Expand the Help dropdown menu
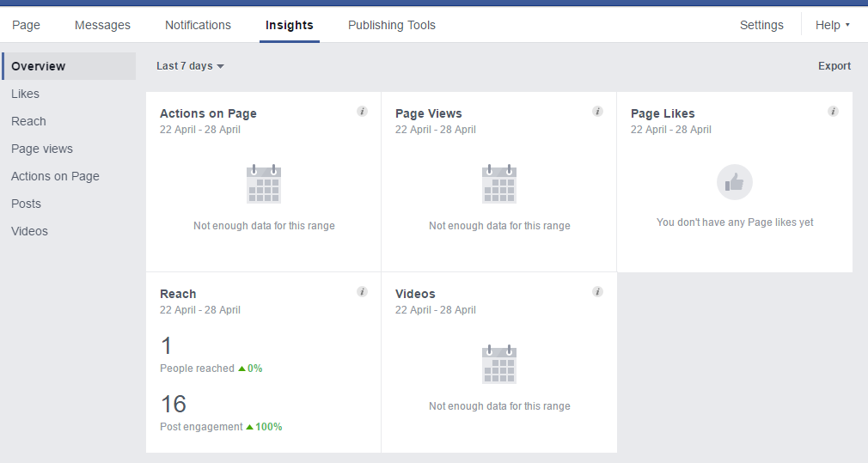The height and width of the screenshot is (463, 868). click(832, 25)
